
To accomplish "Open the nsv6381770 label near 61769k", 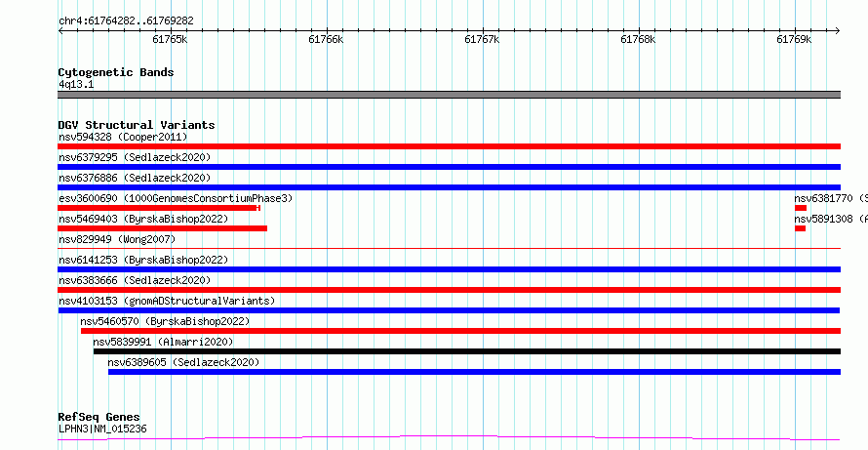I will 830,198.
